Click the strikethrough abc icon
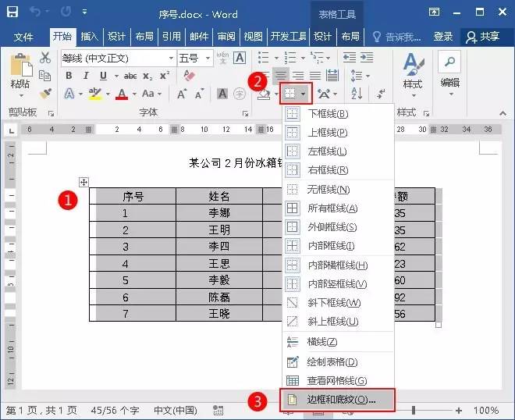Screen dimensions: 515x420 click(x=130, y=76)
